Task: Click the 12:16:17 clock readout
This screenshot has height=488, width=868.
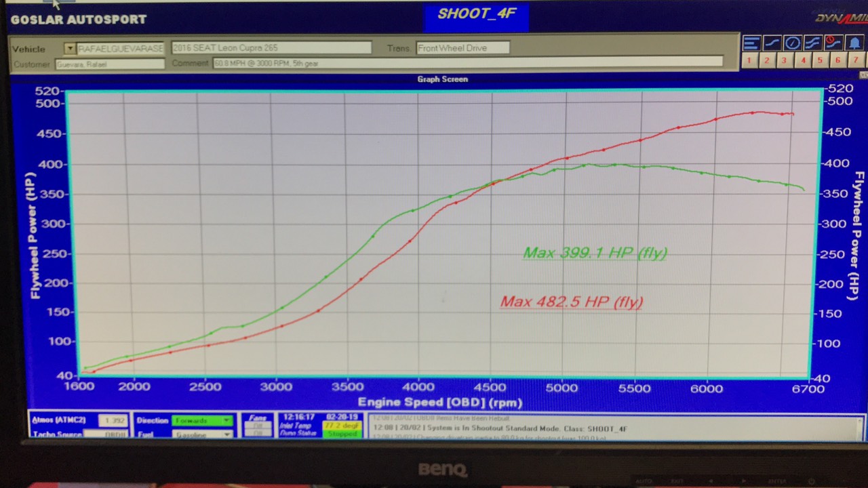Action: 298,418
